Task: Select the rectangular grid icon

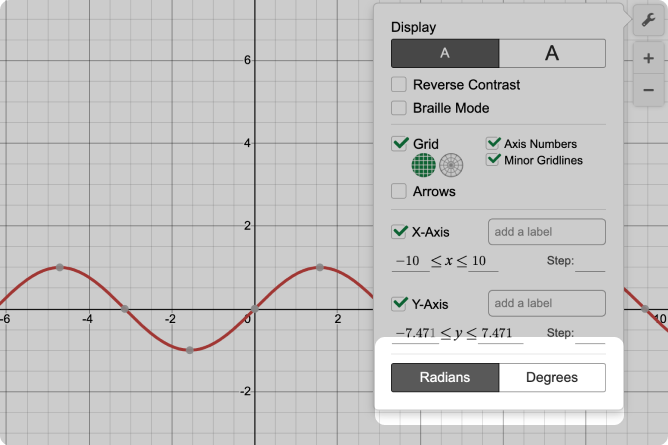Action: click(426, 165)
